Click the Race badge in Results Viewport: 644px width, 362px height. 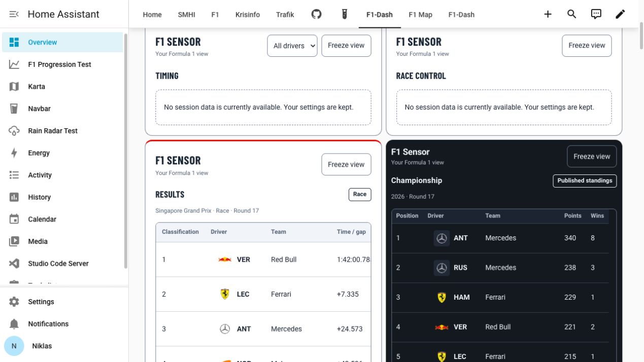coord(360,194)
